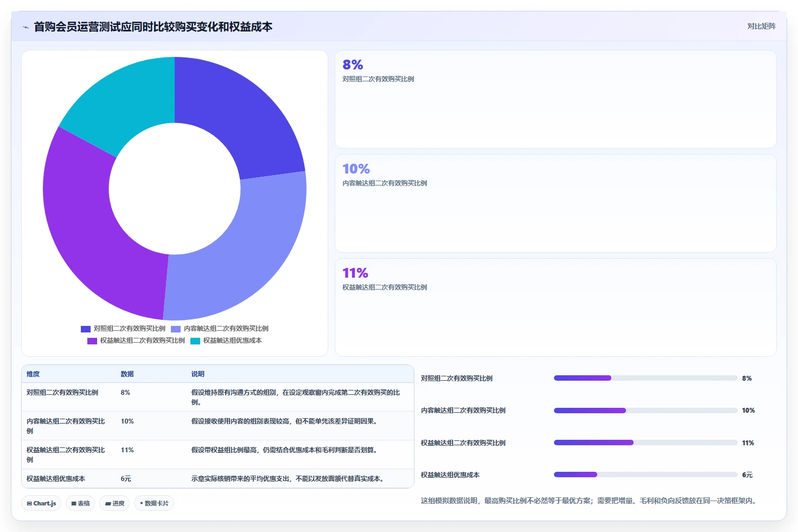Click the 内容触达组二次有效购买比例 label in the 10% card

385,183
